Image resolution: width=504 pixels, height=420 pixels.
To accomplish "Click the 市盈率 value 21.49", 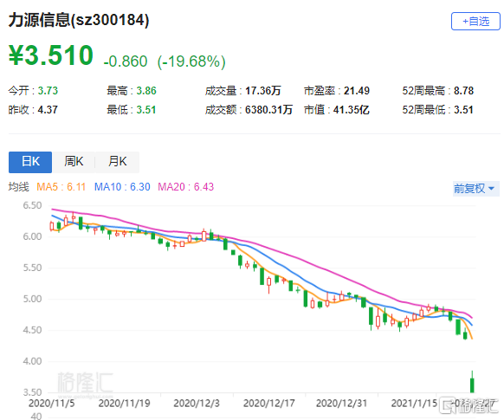I will tap(357, 91).
